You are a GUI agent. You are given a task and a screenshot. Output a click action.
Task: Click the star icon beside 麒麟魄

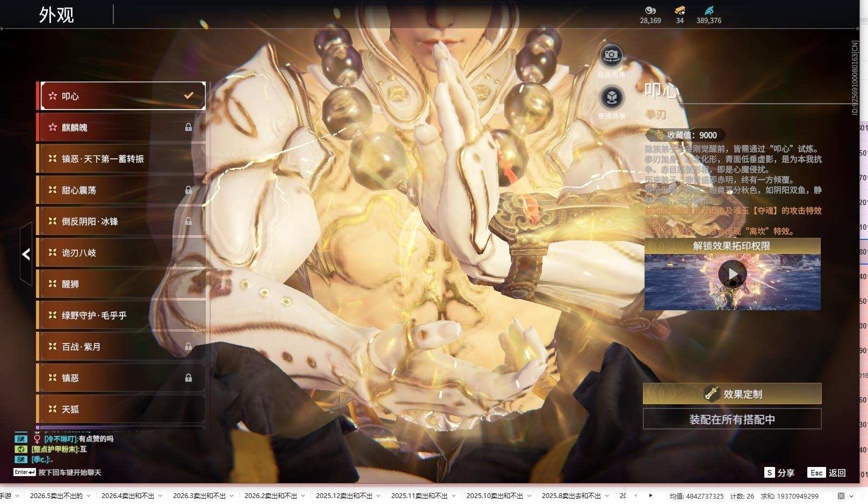click(x=53, y=127)
